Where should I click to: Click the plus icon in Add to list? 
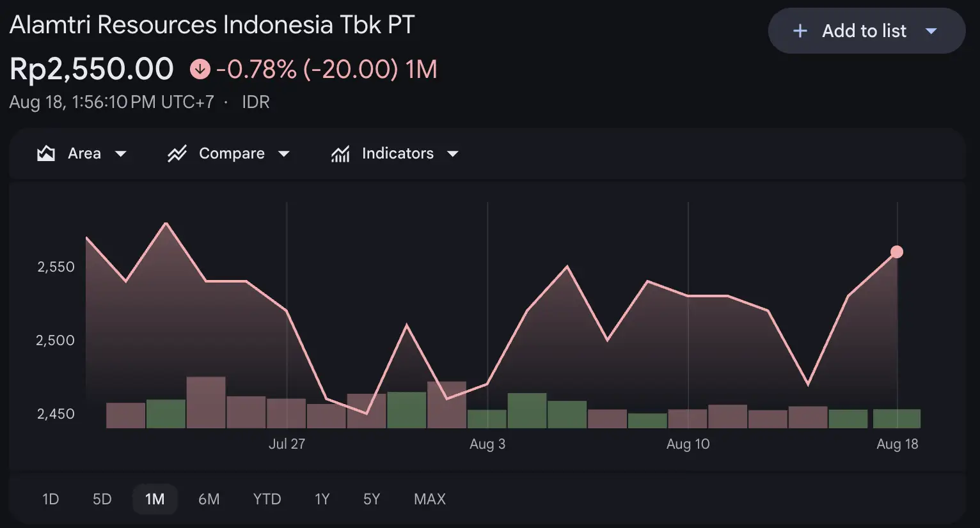coord(800,31)
